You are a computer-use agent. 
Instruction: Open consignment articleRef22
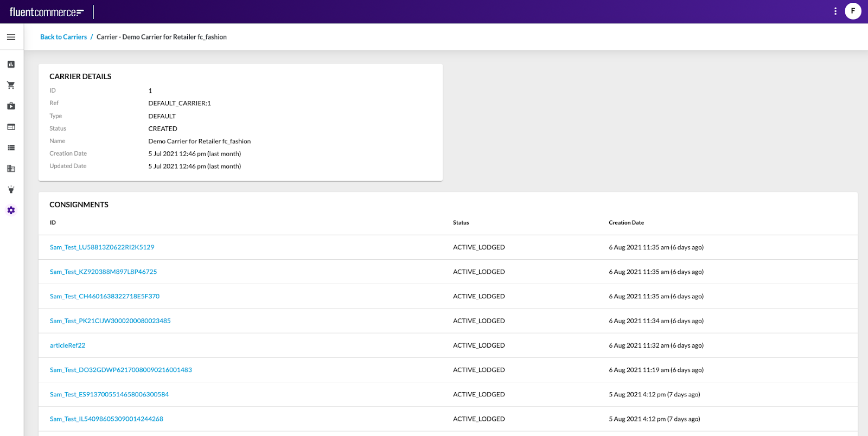(67, 345)
